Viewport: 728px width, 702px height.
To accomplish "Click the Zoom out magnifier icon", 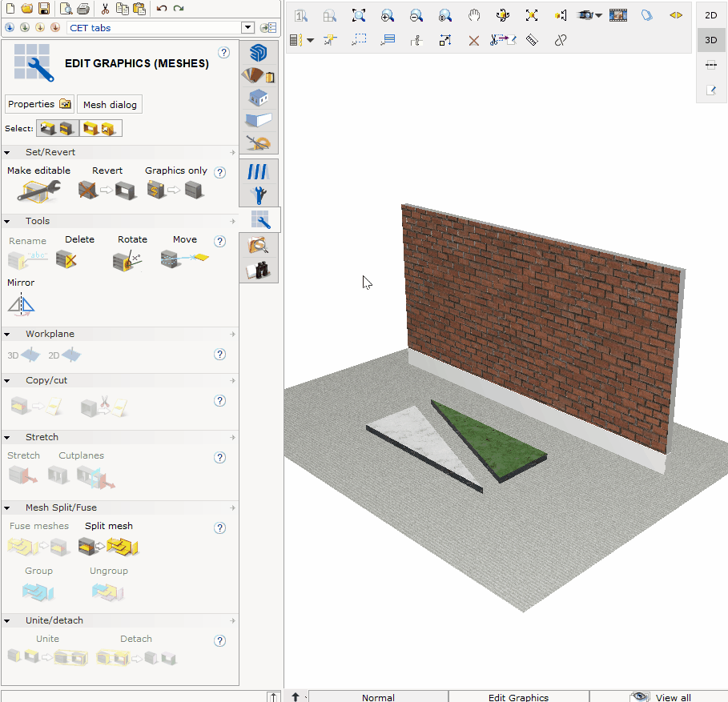I will point(416,15).
